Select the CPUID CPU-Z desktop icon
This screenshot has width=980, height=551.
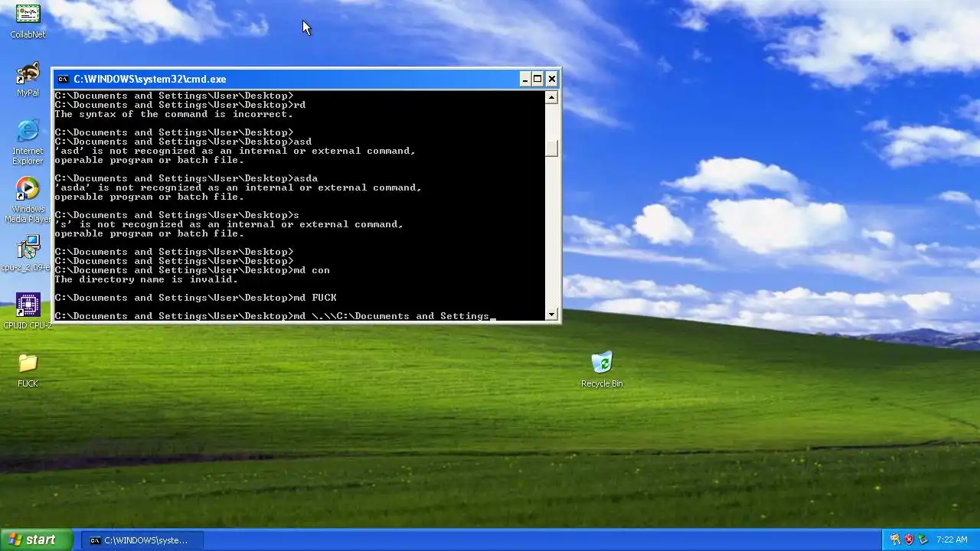[x=28, y=311]
